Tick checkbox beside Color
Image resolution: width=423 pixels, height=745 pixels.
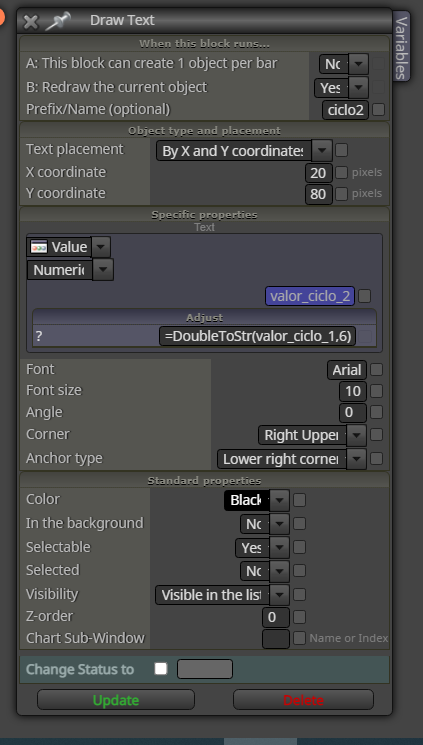[299, 500]
